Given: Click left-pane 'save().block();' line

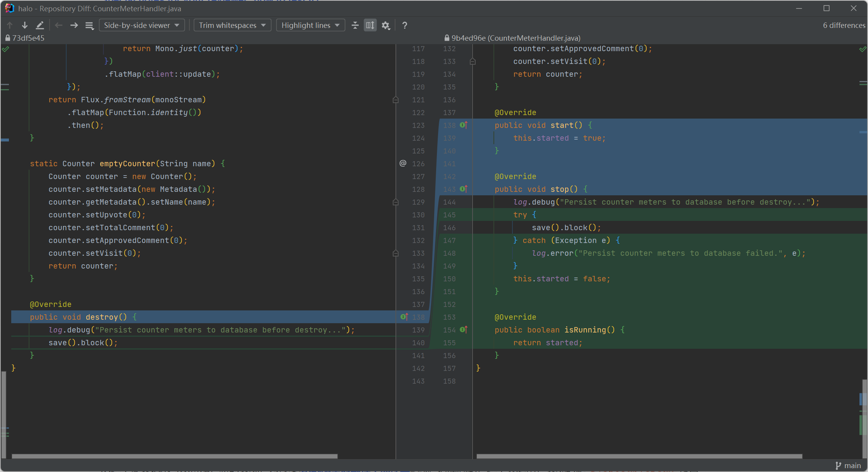Looking at the screenshot, I should coord(83,343).
